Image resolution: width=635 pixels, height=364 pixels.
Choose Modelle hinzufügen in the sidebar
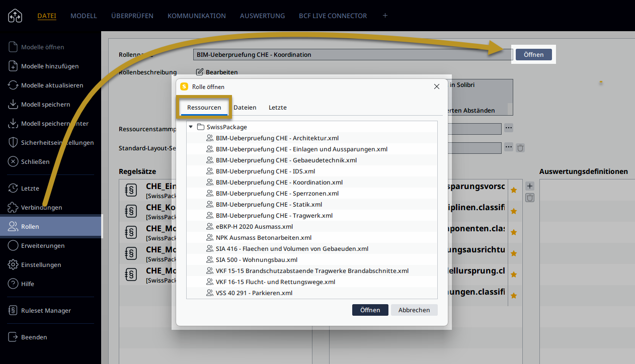50,66
